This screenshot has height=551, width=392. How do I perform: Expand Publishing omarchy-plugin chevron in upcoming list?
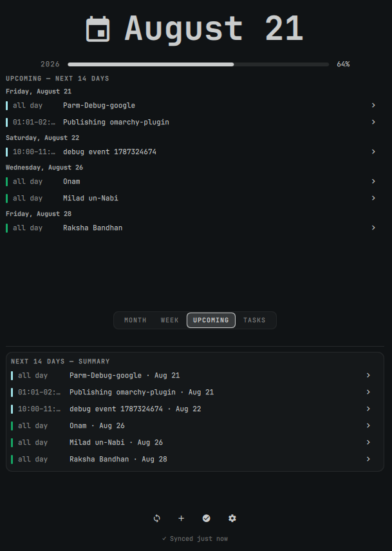373,122
